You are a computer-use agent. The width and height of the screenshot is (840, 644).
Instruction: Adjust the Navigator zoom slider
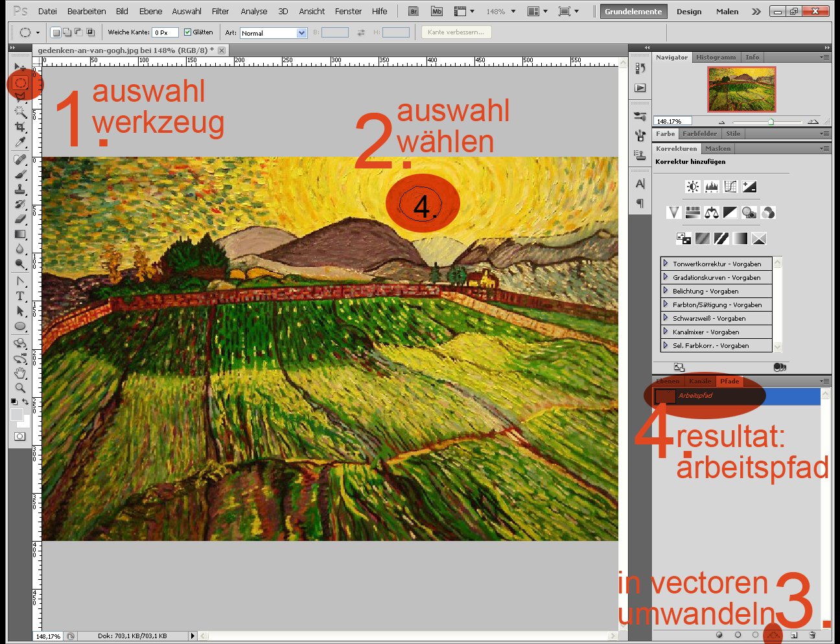(x=771, y=122)
